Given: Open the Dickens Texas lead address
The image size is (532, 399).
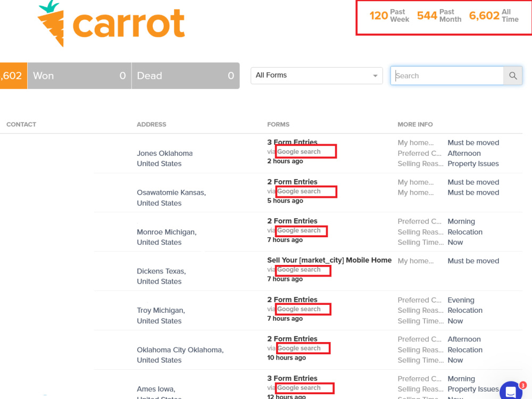Looking at the screenshot, I should (x=161, y=276).
